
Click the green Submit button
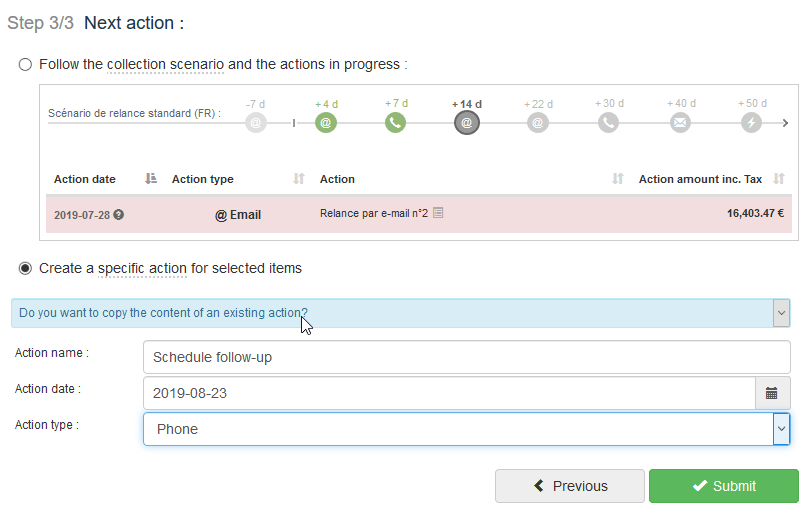click(x=724, y=486)
